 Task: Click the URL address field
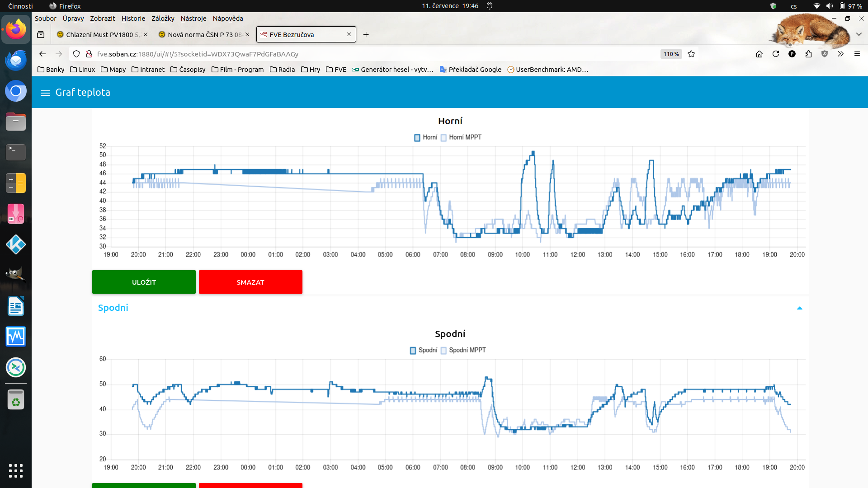click(x=362, y=54)
